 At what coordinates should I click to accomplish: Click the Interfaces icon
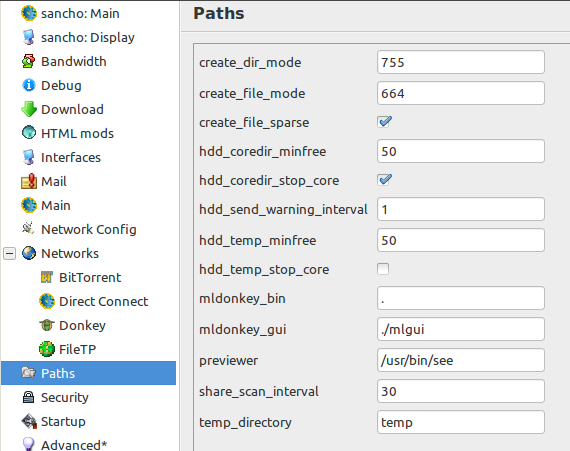pyautogui.click(x=29, y=157)
